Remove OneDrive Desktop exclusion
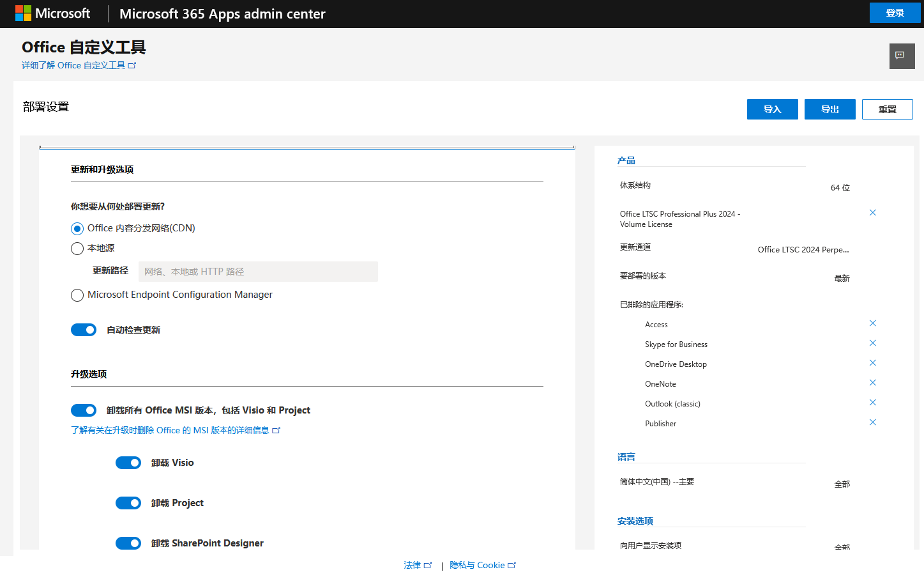The width and height of the screenshot is (924, 572). (x=873, y=363)
